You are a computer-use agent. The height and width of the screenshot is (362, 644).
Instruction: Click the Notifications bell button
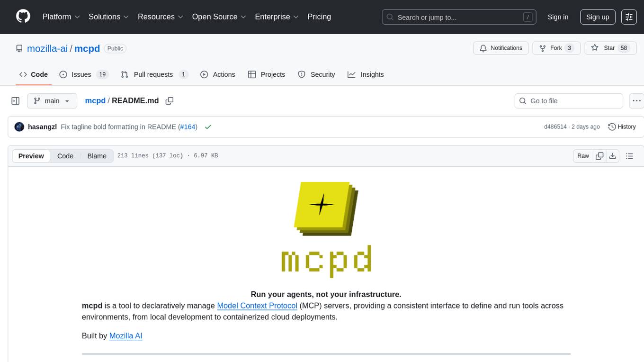(501, 48)
